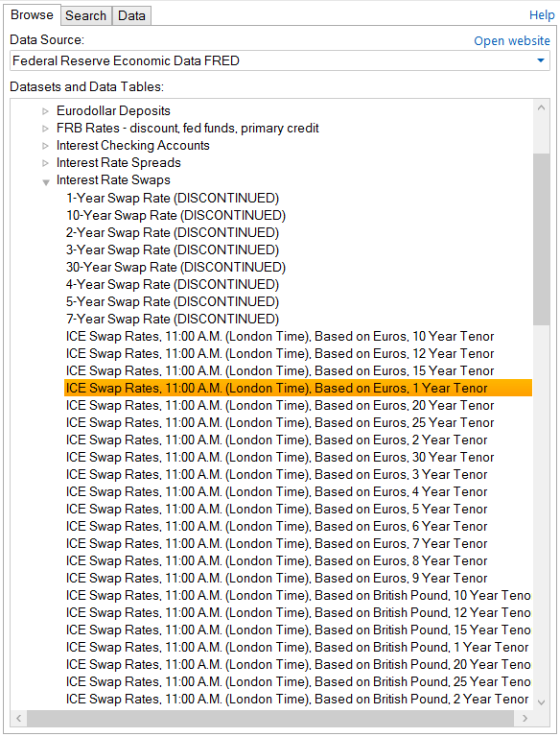Select 30-Year Swap Rate (DISCONTINUED)
This screenshot has width=560, height=737.
pos(175,267)
